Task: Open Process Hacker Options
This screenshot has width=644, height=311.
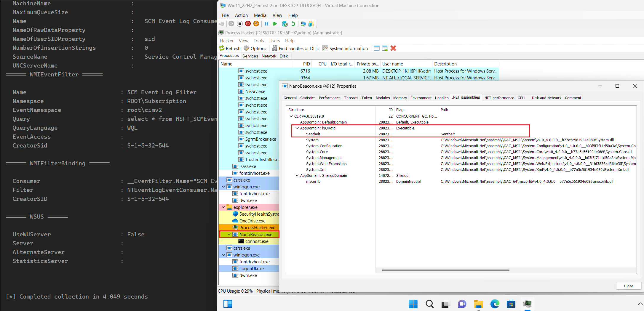Action: pos(255,48)
